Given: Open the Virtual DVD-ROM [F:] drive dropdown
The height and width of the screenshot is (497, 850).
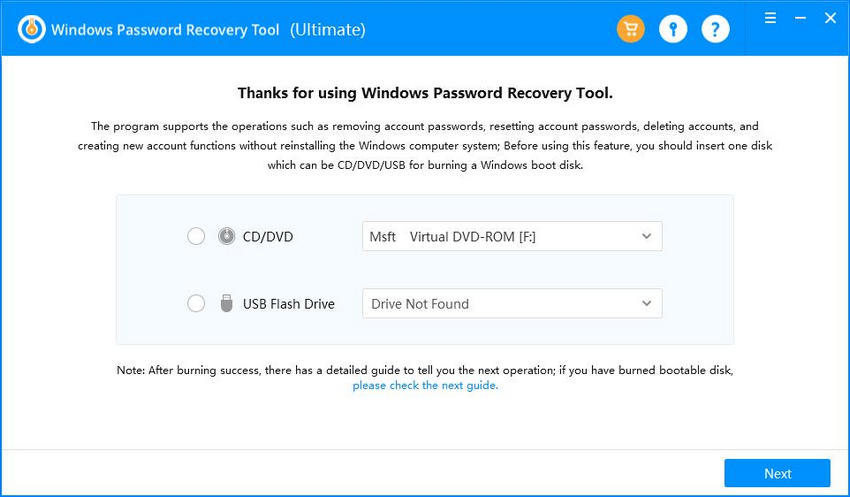Looking at the screenshot, I should click(512, 236).
